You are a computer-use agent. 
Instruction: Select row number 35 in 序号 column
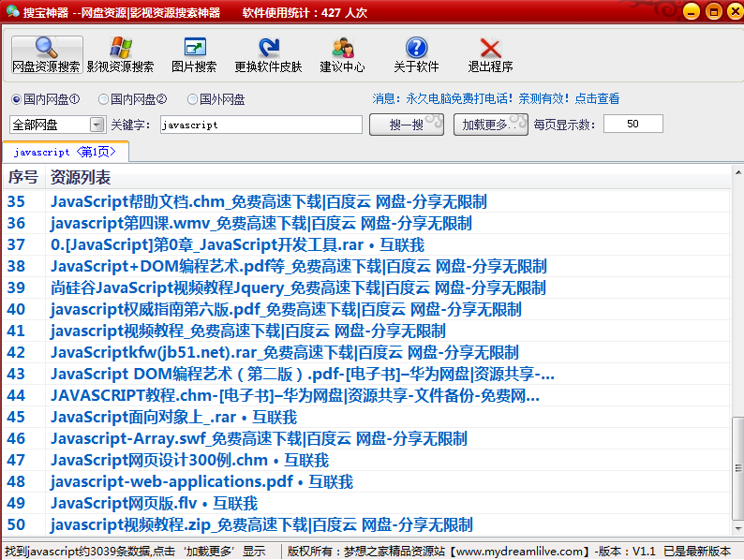[x=16, y=201]
